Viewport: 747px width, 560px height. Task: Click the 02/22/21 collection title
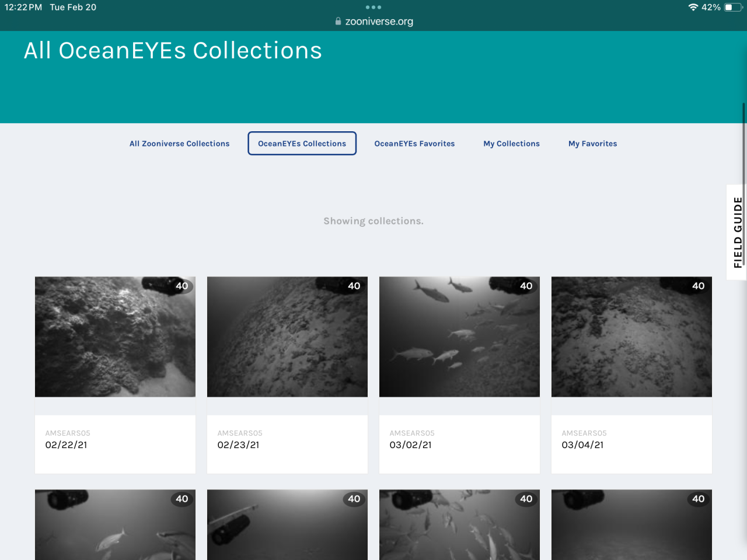point(67,445)
